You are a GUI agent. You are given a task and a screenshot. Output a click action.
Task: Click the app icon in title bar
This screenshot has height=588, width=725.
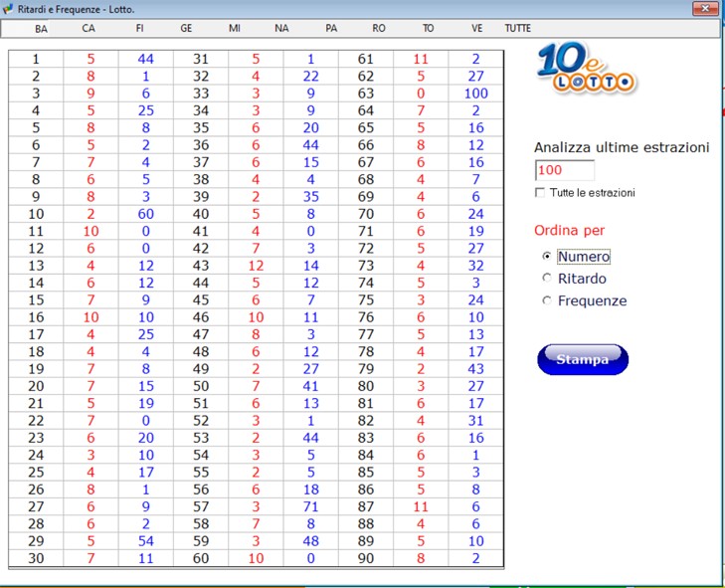click(8, 8)
